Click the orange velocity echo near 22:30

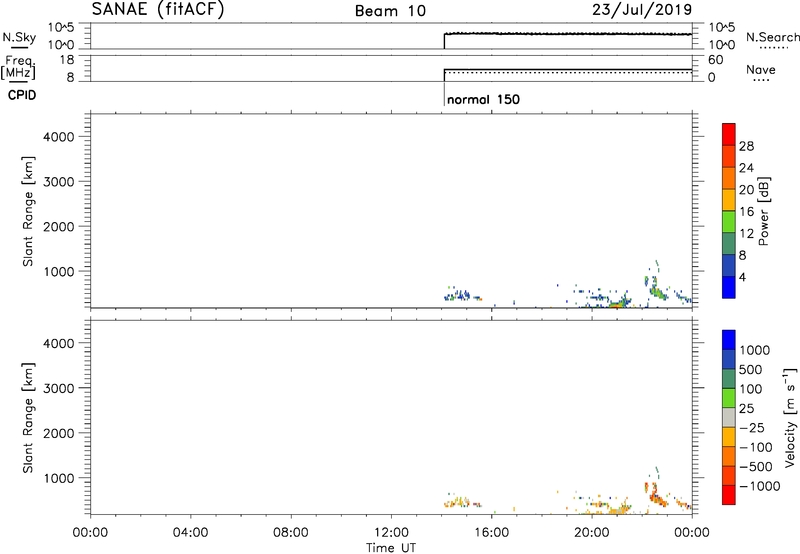coord(656,496)
